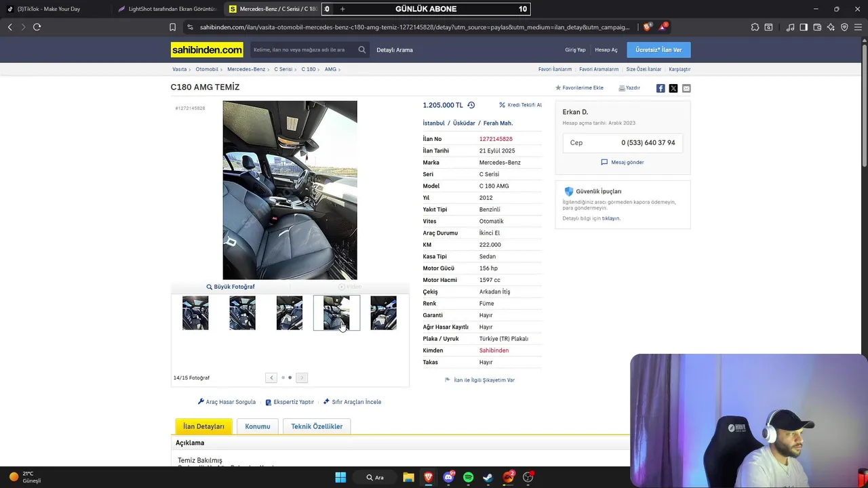Open Konumu tab

[258, 426]
